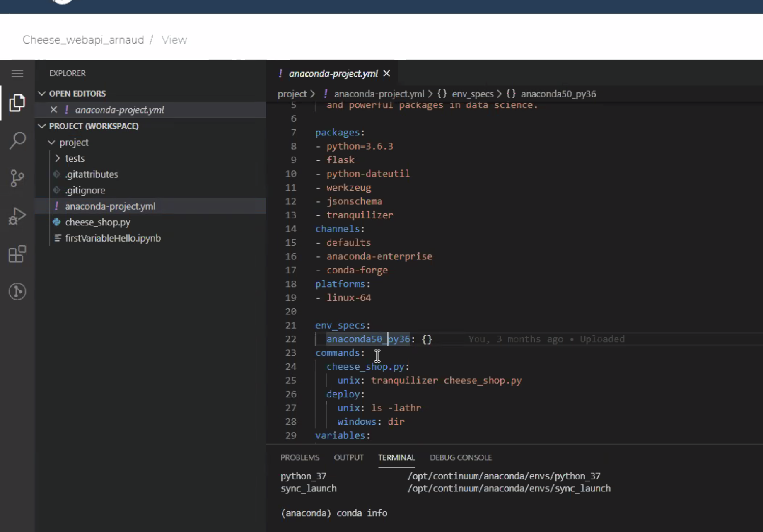This screenshot has width=763, height=532.
Task: Click the python_37 environment path in terminal
Action: pos(504,476)
